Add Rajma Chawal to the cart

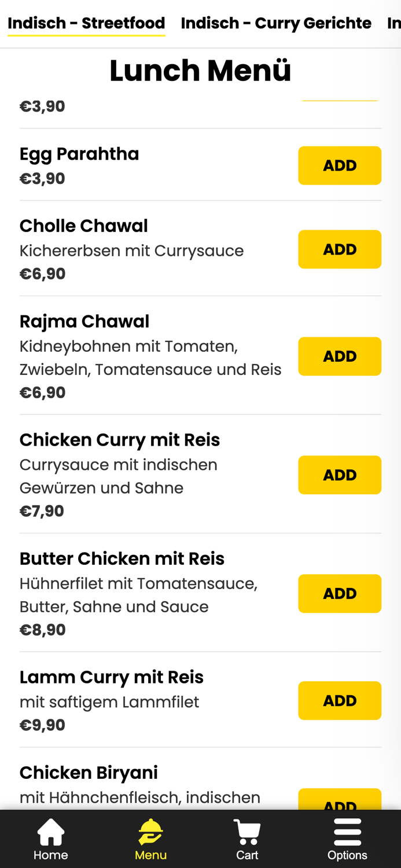point(340,356)
